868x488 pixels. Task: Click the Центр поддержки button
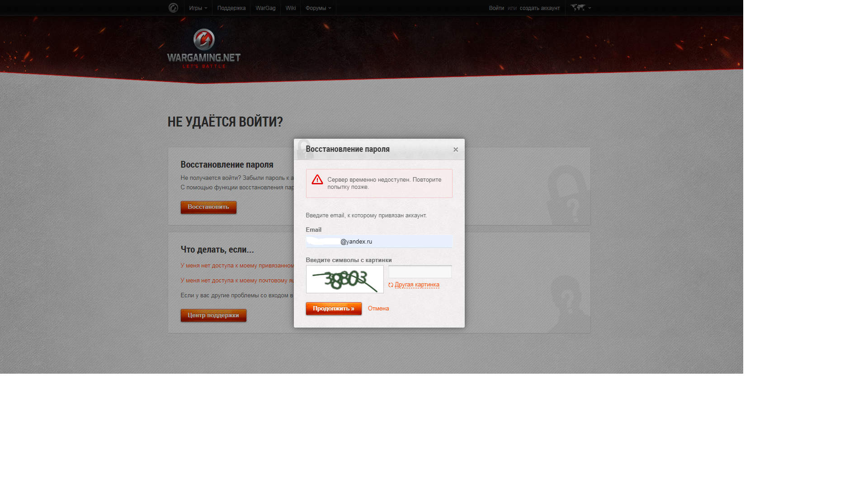tap(213, 315)
